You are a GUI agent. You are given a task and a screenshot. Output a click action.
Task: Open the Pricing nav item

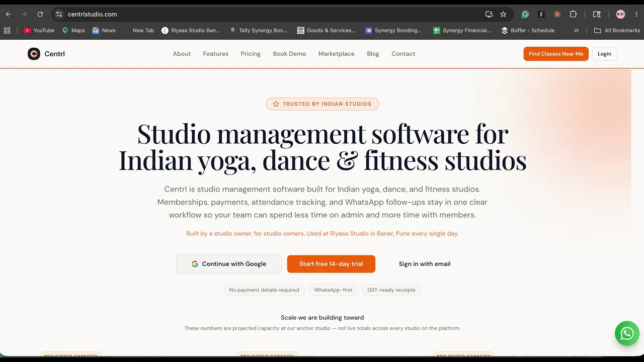[x=251, y=54]
